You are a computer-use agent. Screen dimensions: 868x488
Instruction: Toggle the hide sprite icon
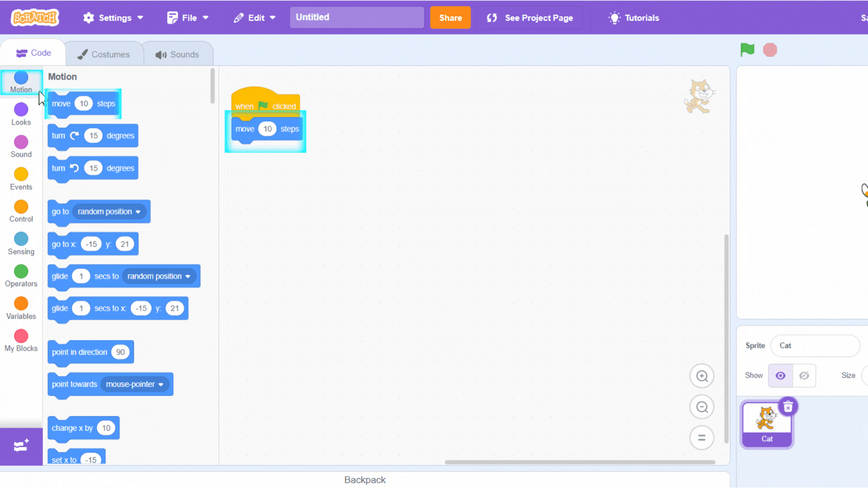[804, 375]
